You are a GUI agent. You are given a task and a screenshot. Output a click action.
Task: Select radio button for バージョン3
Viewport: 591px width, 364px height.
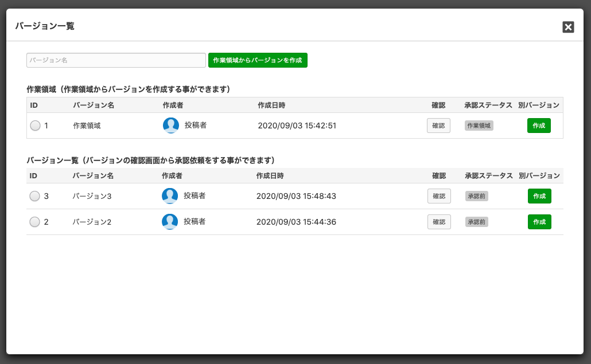click(x=34, y=196)
